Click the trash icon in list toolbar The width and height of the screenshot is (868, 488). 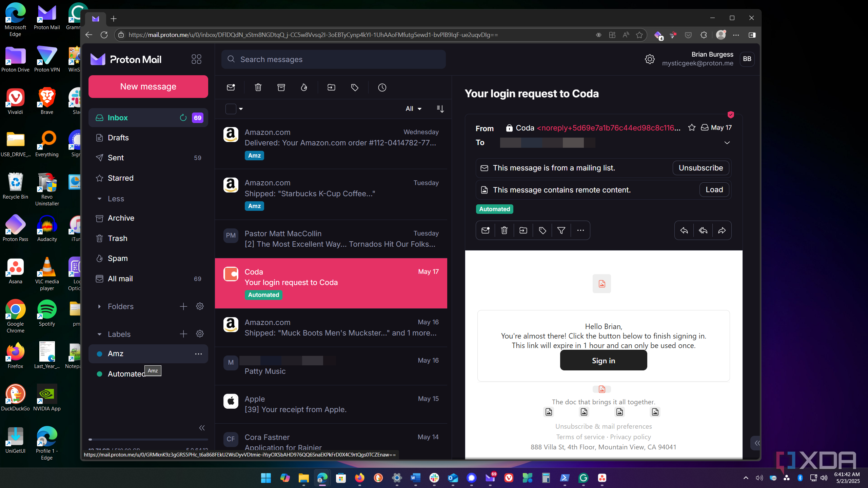pos(258,87)
